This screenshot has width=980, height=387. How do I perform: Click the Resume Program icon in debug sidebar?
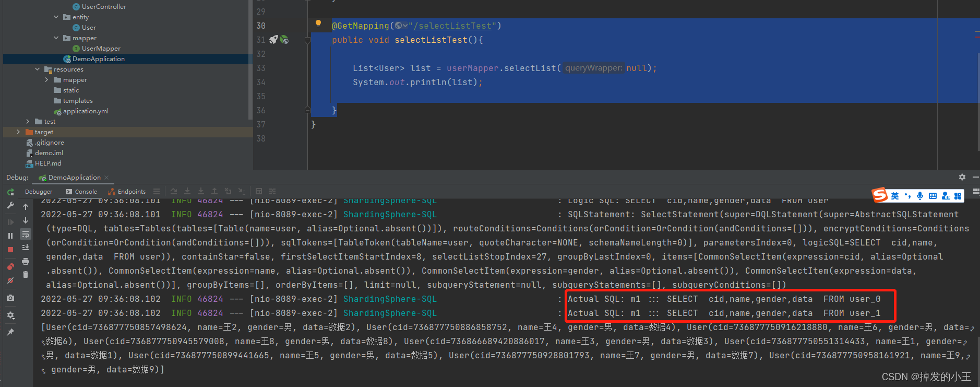[x=10, y=222]
